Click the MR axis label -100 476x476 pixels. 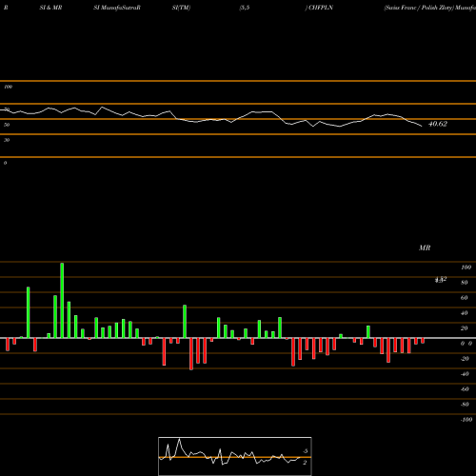point(466,420)
